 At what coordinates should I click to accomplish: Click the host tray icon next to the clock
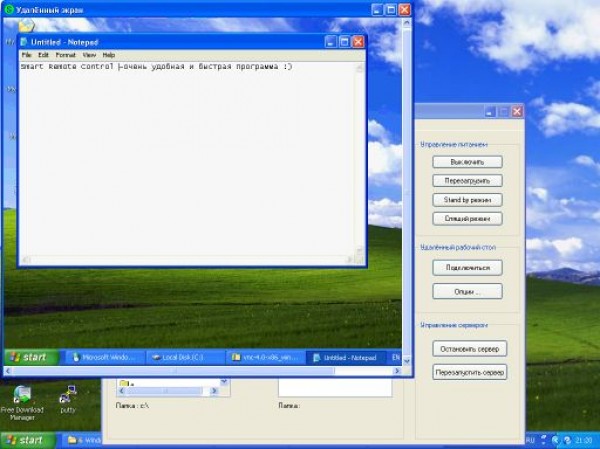(567, 441)
